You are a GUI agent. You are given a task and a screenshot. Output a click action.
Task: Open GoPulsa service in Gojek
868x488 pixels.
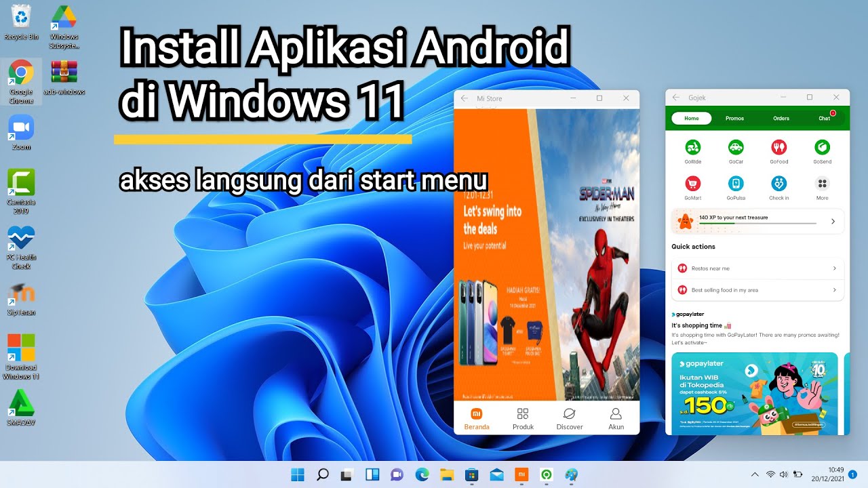[x=736, y=187]
